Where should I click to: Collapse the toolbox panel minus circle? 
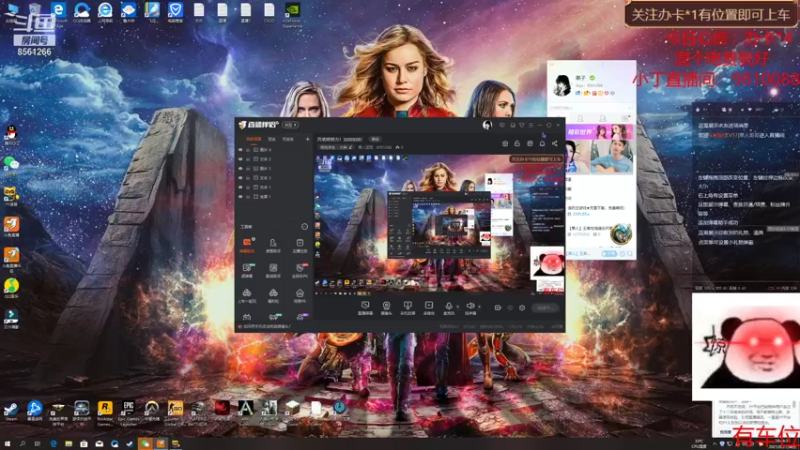tap(304, 227)
